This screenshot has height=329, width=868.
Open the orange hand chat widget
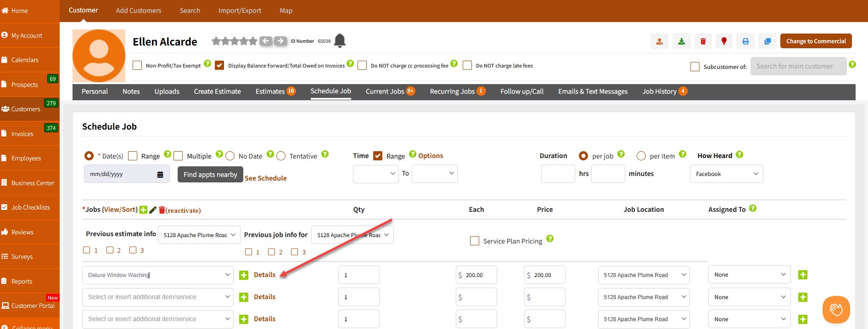tap(836, 309)
